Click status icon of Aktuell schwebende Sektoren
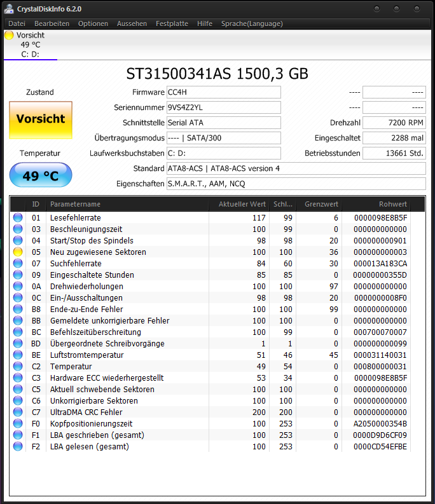The width and height of the screenshot is (435, 504). click(x=18, y=389)
